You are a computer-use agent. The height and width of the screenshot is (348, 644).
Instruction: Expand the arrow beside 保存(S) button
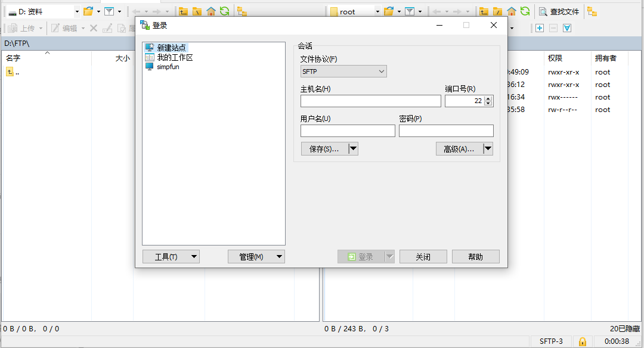pyautogui.click(x=353, y=149)
